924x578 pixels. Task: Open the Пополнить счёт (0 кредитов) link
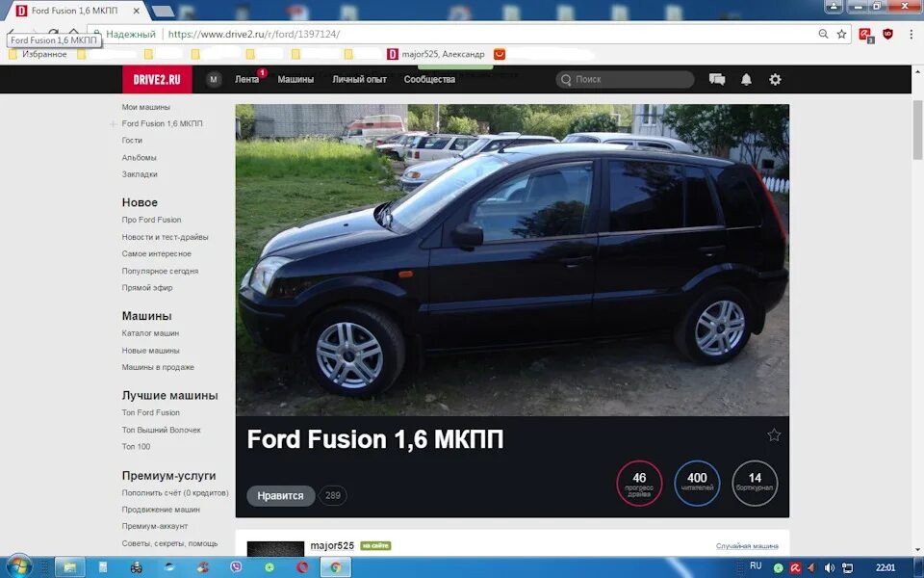[175, 492]
